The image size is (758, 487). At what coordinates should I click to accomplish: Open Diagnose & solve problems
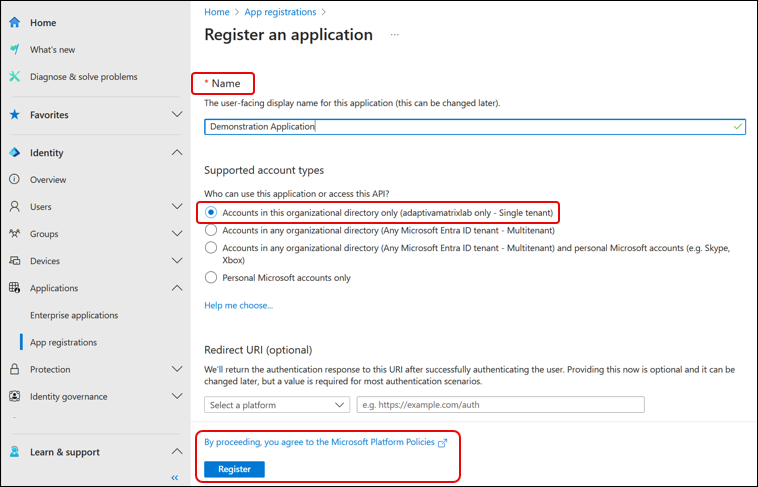pos(84,77)
